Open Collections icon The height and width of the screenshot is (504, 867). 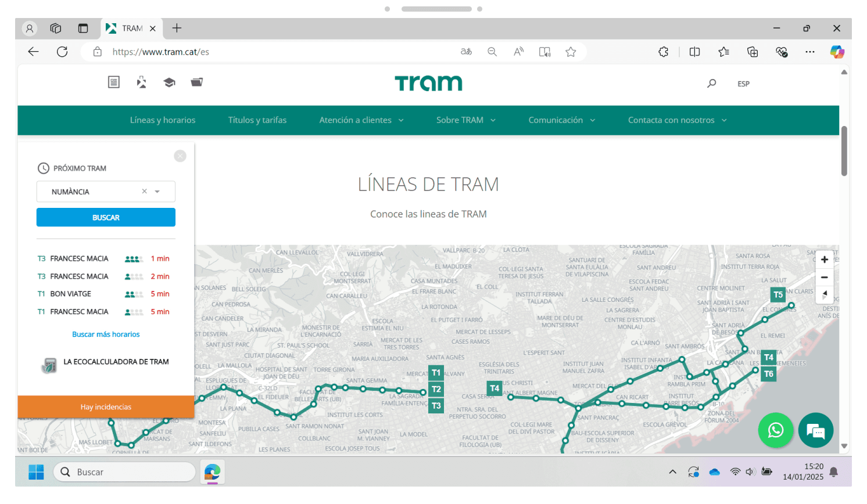753,52
